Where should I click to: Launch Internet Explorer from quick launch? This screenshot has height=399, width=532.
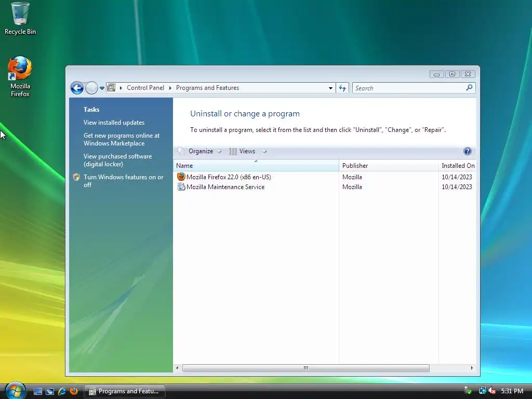(x=62, y=391)
